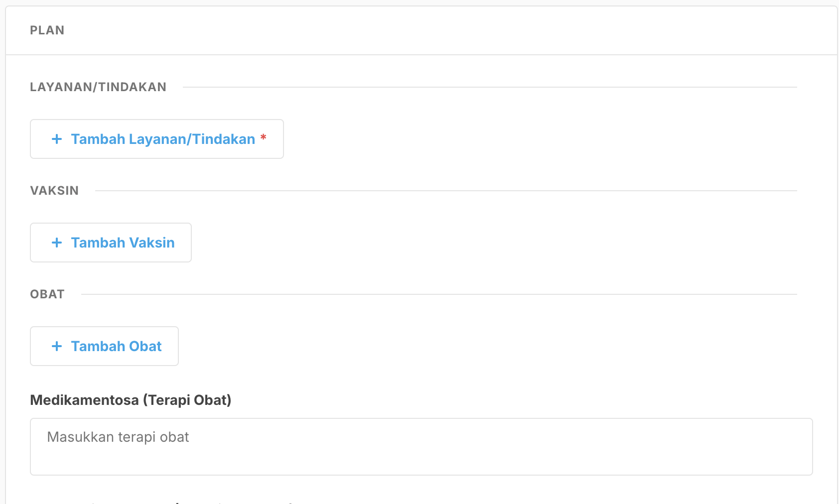
Task: Click the plus icon beside Tambah Layanan/Tindakan
Action: coord(57,139)
